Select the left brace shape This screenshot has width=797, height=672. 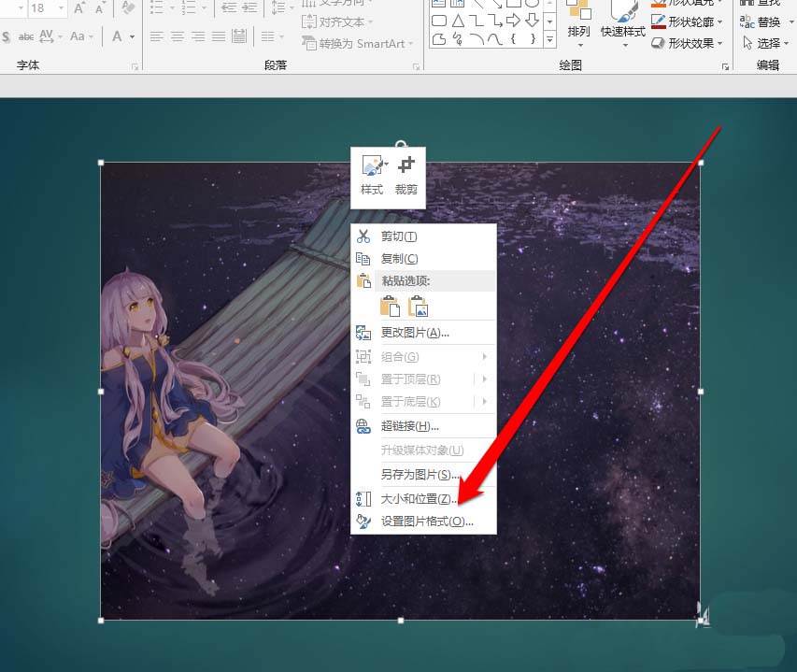click(x=513, y=39)
